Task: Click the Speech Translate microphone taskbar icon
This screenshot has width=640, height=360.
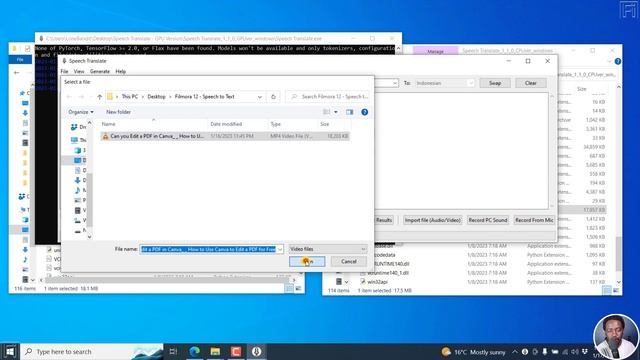Action: [x=256, y=351]
